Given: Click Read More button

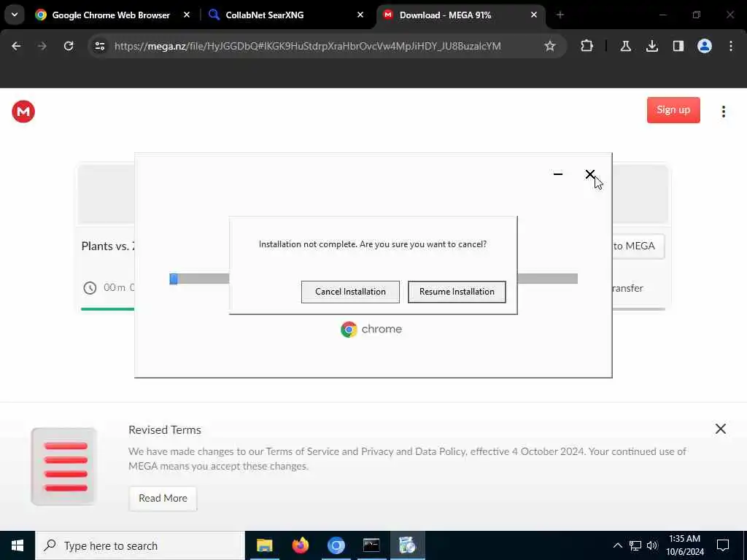Looking at the screenshot, I should pos(163,498).
